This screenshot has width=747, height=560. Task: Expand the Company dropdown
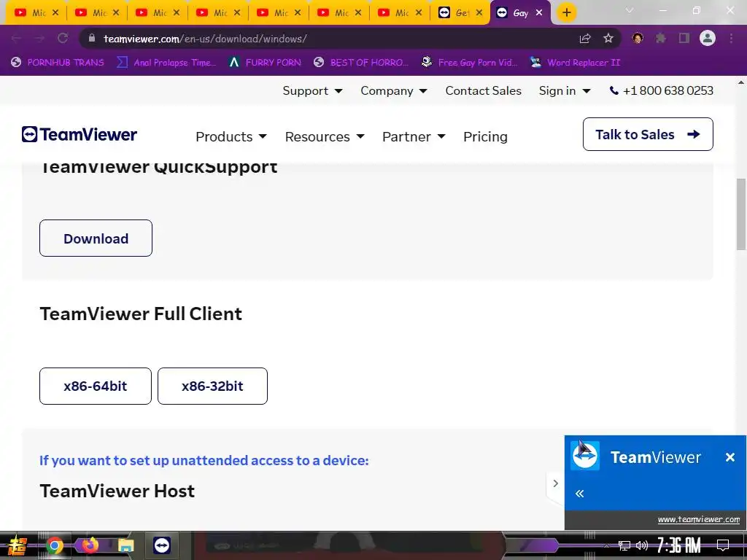(x=393, y=90)
